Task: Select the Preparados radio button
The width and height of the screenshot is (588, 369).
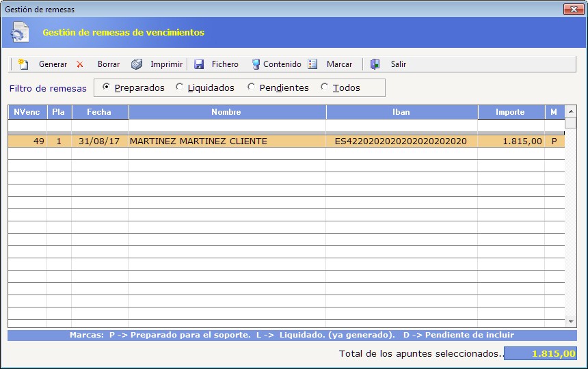Action: pyautogui.click(x=106, y=87)
